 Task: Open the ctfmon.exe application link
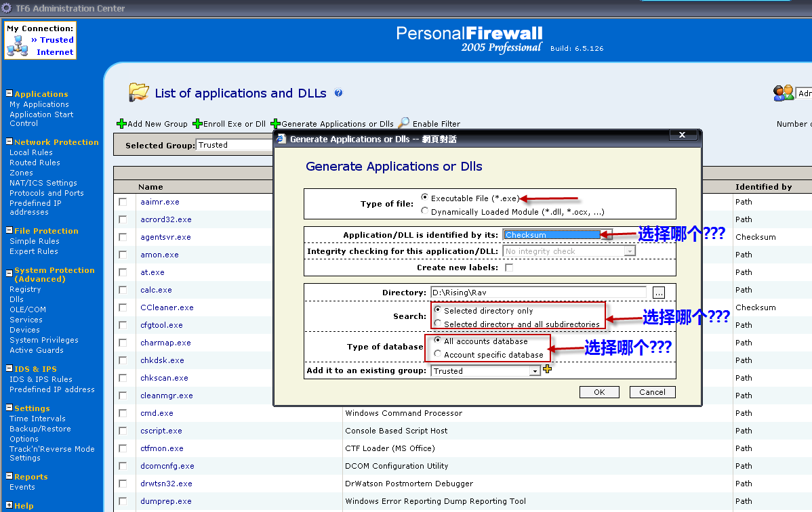161,448
